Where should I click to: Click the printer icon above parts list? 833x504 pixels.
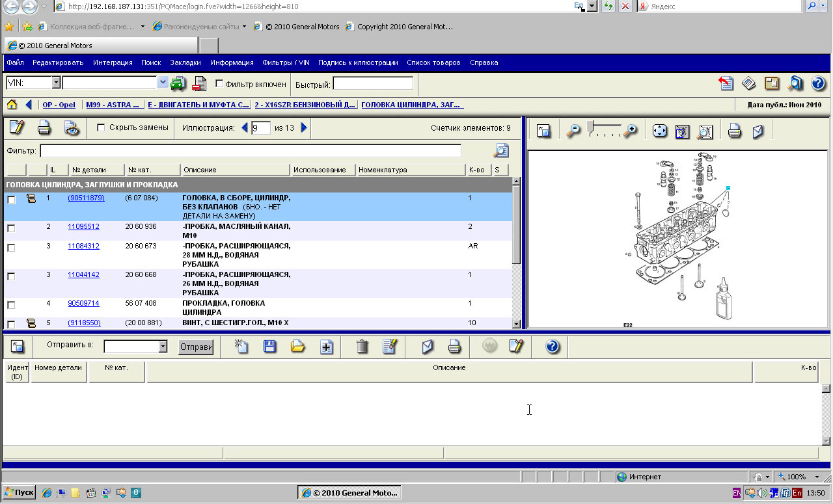44,128
